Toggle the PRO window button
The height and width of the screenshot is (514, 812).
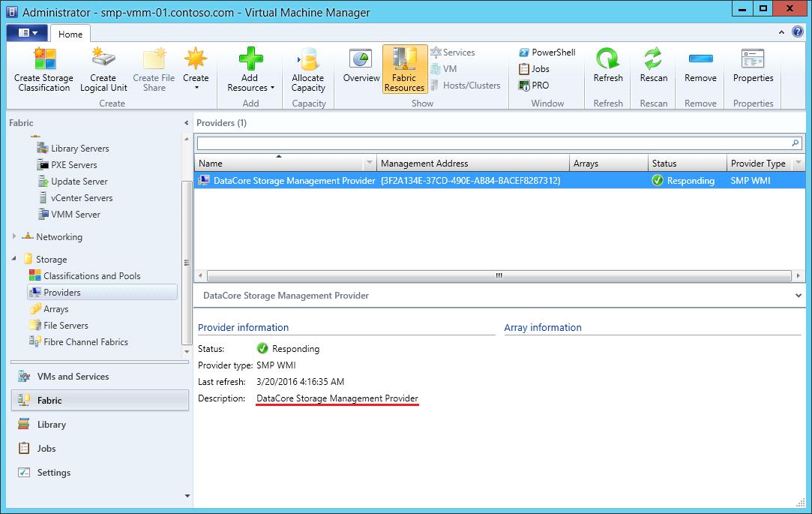[x=534, y=86]
